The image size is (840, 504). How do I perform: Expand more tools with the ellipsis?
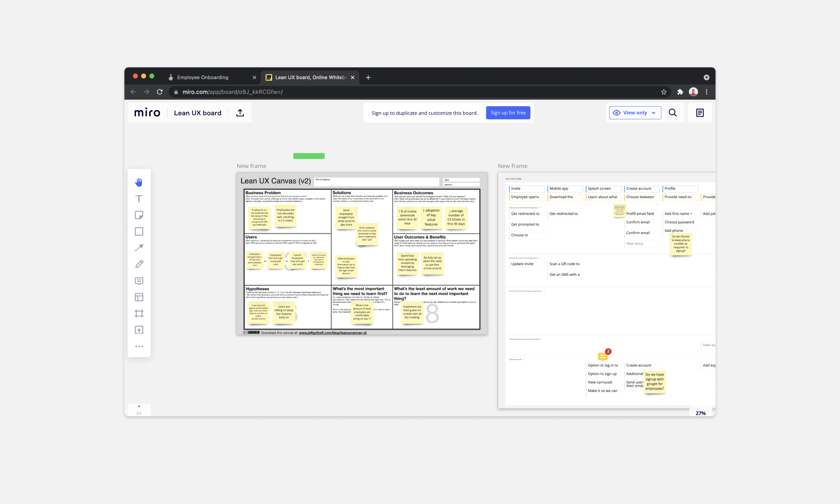pos(139,346)
